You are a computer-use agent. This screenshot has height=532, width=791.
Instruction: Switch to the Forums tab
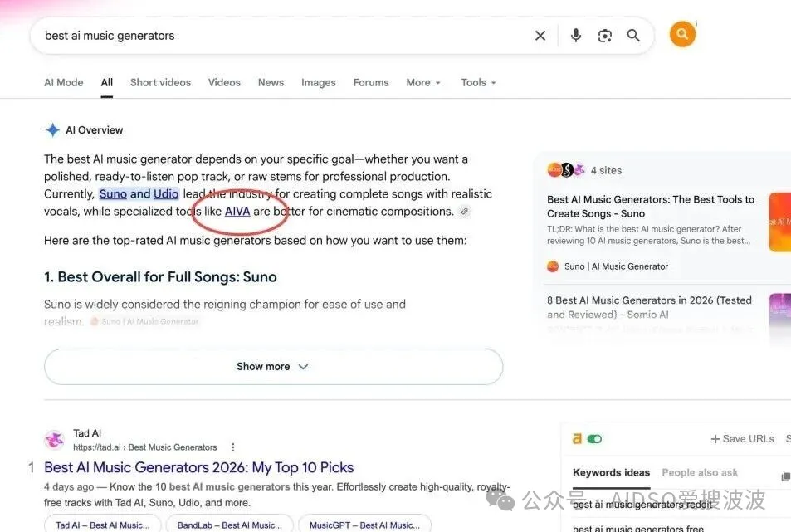[x=371, y=83]
